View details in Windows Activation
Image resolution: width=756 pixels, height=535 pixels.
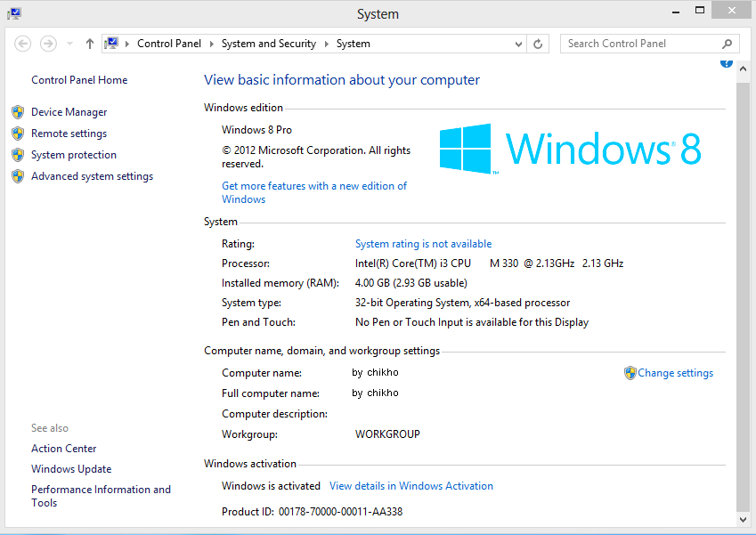point(411,486)
